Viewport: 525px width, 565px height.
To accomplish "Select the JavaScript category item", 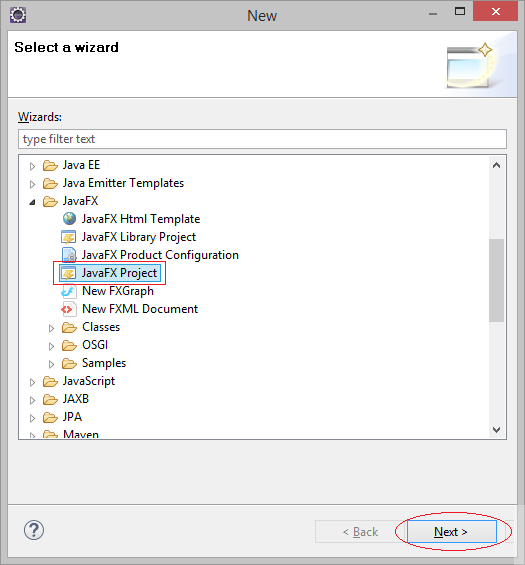I will pos(89,381).
